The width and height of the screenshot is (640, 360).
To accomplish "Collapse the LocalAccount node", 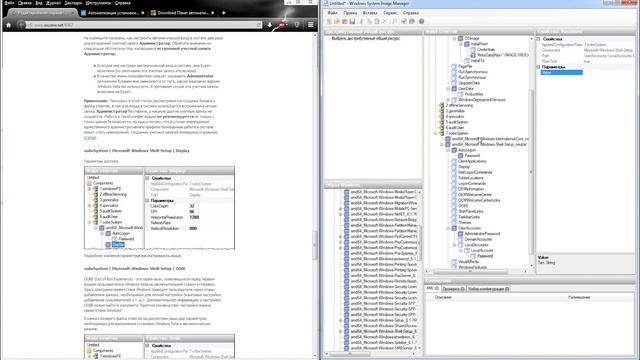I will 460,251.
